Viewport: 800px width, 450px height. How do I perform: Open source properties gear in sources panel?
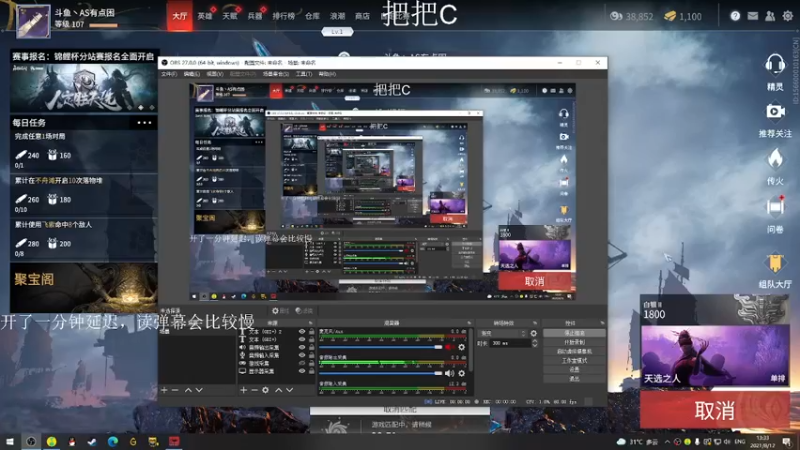coord(265,390)
